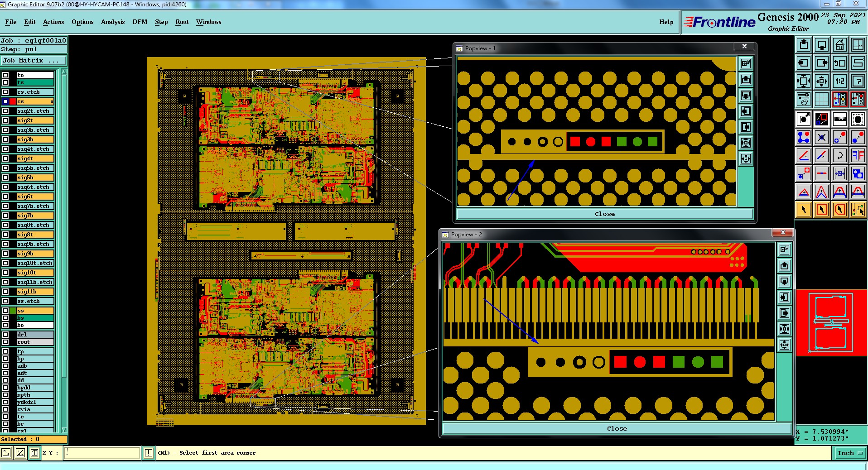Toggle the pink grid display icon
868x470 pixels.
(822, 99)
